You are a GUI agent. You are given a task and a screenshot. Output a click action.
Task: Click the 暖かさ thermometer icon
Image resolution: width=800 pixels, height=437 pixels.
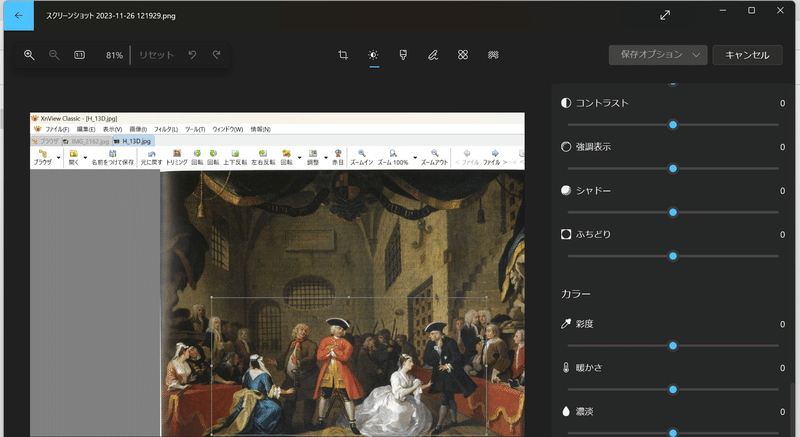point(566,368)
